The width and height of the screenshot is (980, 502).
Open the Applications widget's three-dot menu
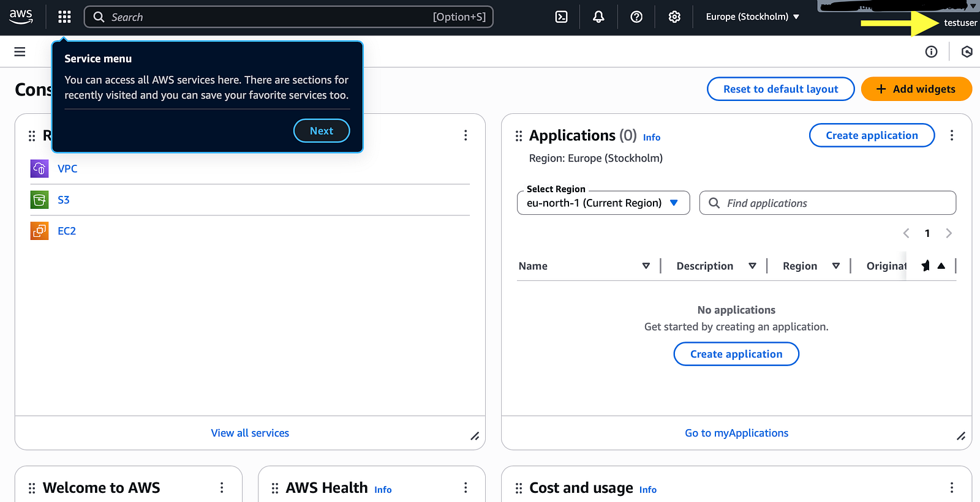pos(952,135)
